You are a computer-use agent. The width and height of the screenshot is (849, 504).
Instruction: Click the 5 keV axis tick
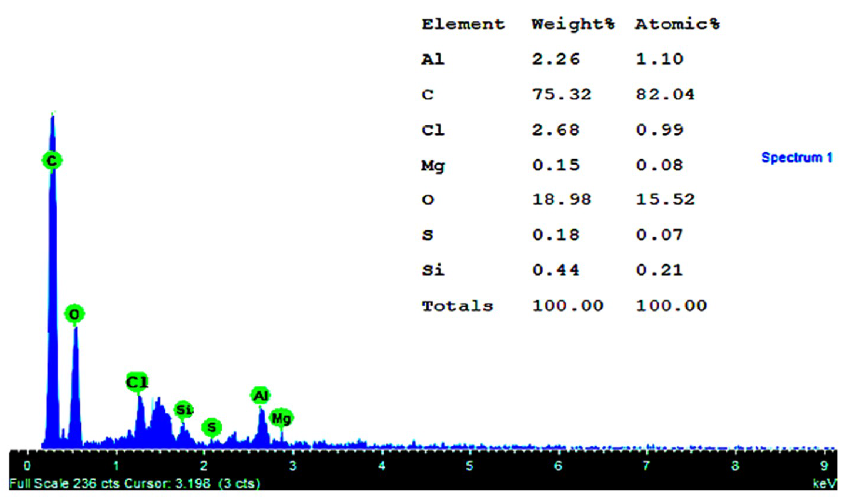[469, 466]
